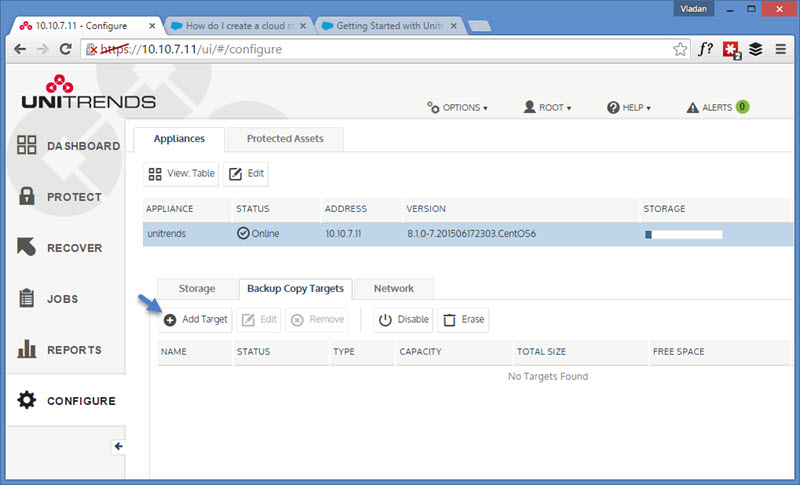800x485 pixels.
Task: Click browser forward arrow
Action: coord(42,49)
